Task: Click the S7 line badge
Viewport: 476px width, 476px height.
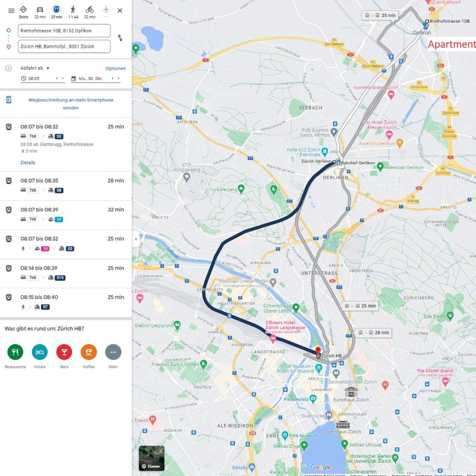Action: pos(46,307)
